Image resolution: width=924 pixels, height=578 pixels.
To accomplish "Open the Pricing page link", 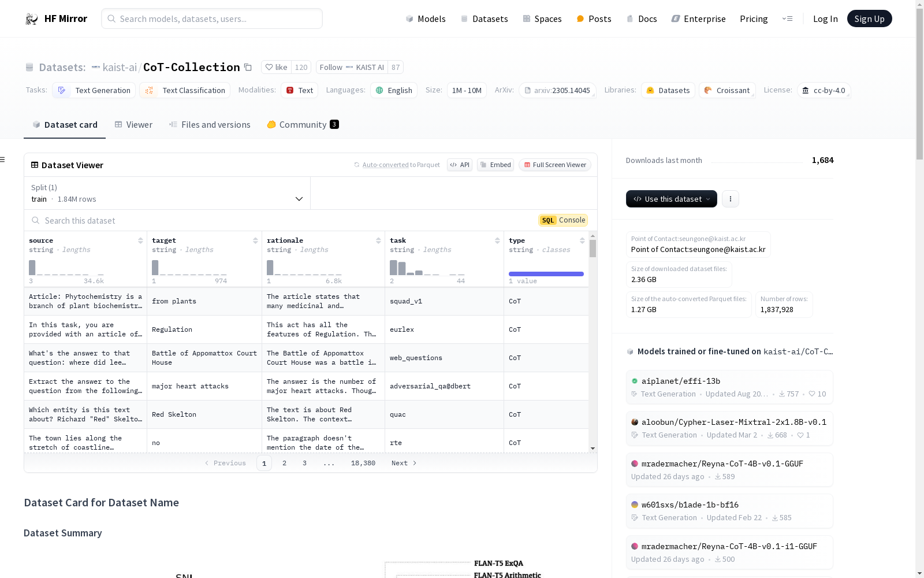I will click(754, 19).
